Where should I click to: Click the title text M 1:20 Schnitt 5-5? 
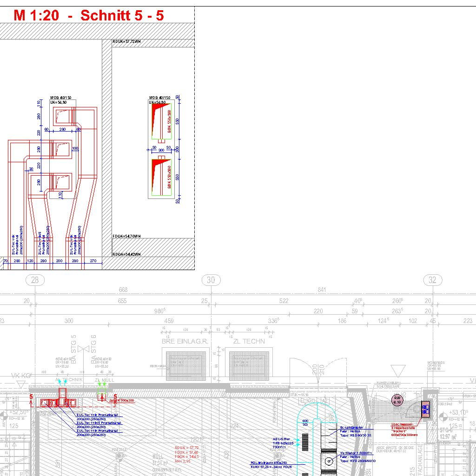pyautogui.click(x=88, y=15)
